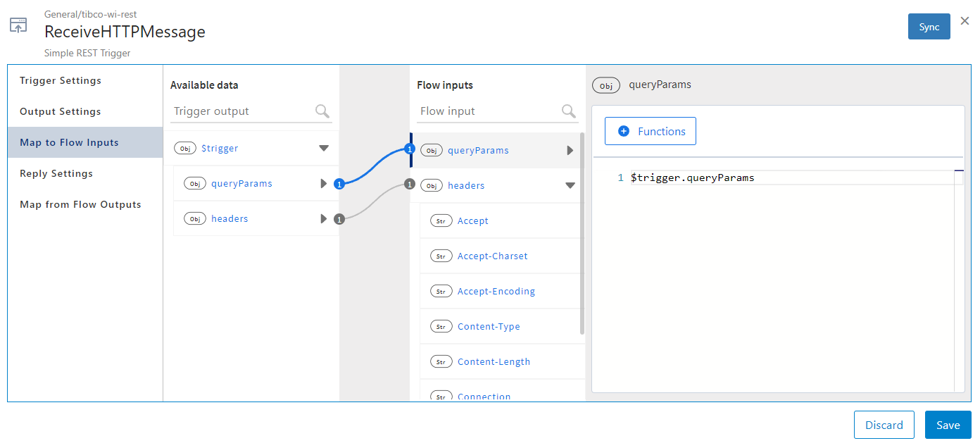Open the Trigger Settings tab
The width and height of the screenshot is (980, 448).
[61, 80]
